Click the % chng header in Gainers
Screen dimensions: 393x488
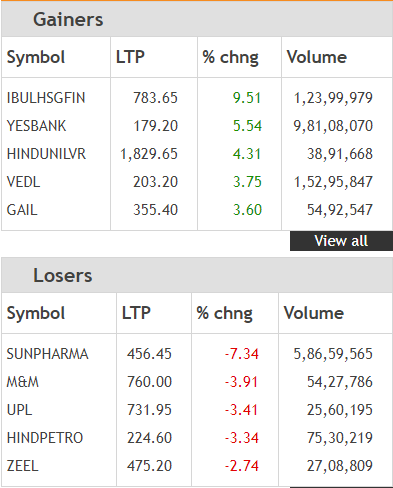tap(230, 57)
